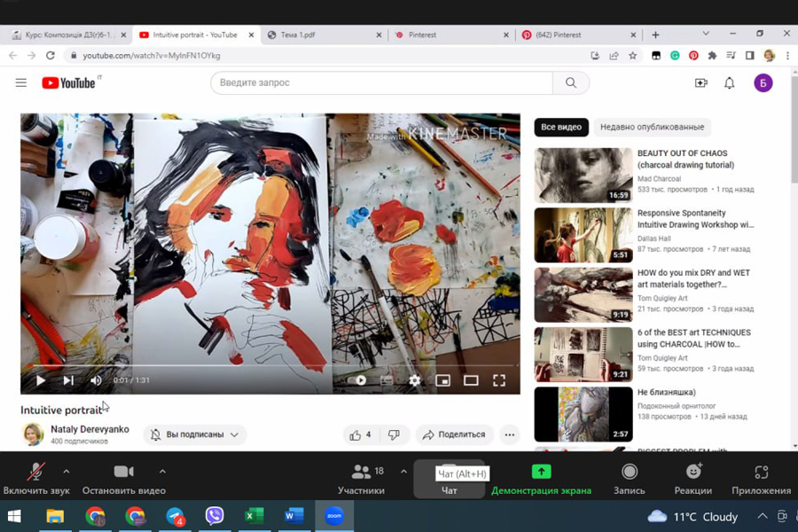Expand the Zoom video options chevron

coord(162,472)
